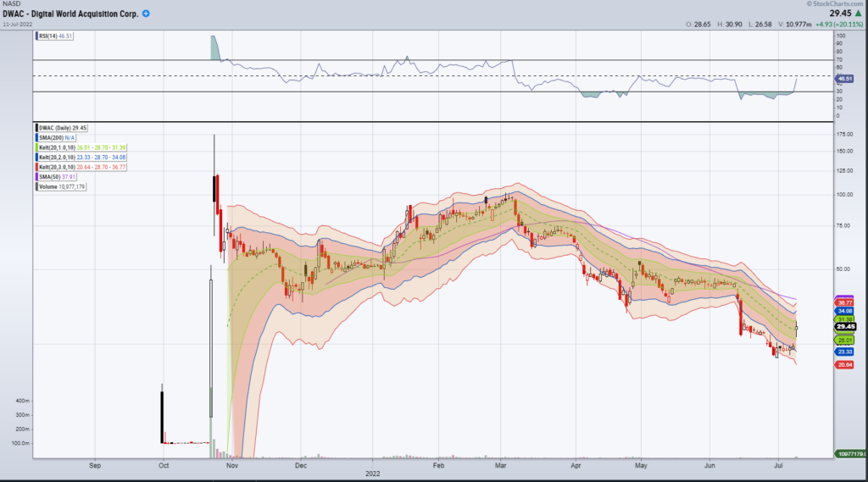Image resolution: width=868 pixels, height=482 pixels.
Task: Click the Jun label on the time axis
Action: 709,465
